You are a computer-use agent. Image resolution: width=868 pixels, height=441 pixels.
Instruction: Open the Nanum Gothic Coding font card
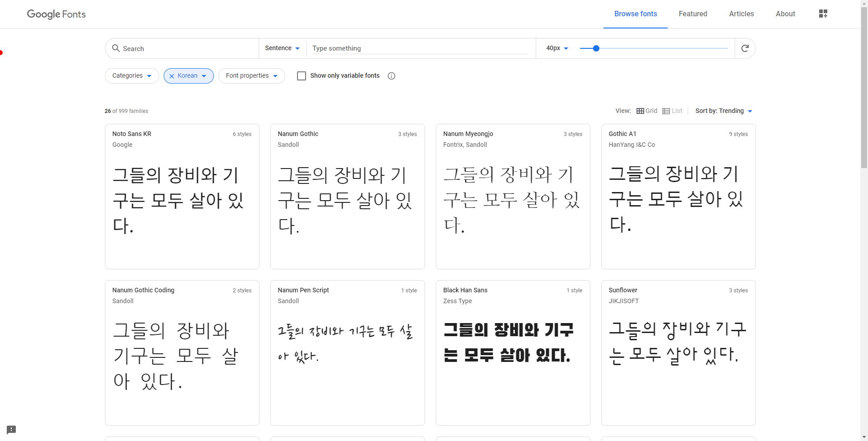pyautogui.click(x=182, y=353)
